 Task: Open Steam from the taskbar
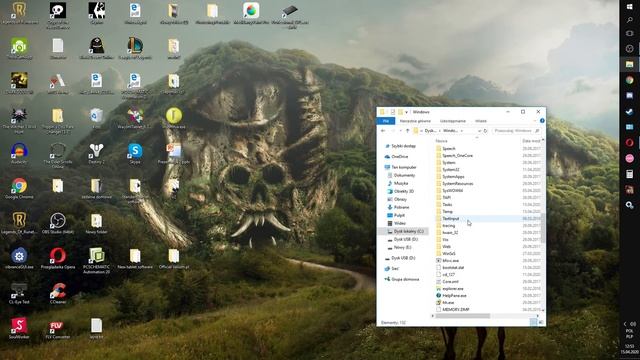[629, 111]
